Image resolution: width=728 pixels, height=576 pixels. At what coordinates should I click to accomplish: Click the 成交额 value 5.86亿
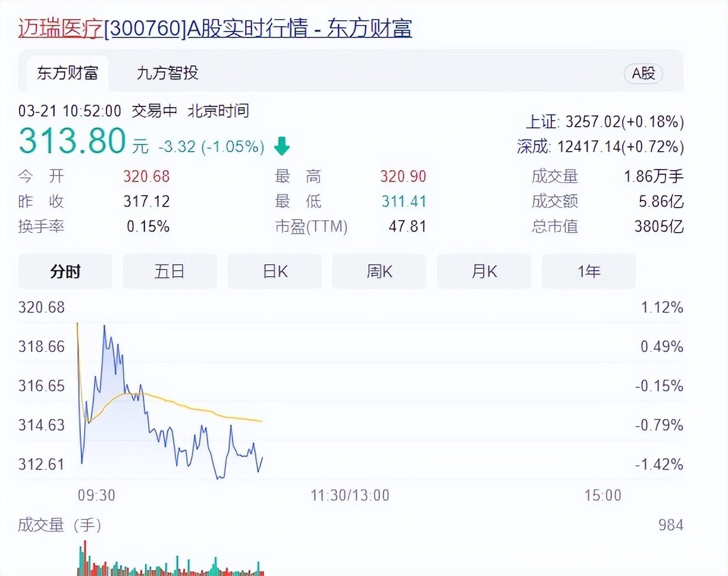pos(661,201)
